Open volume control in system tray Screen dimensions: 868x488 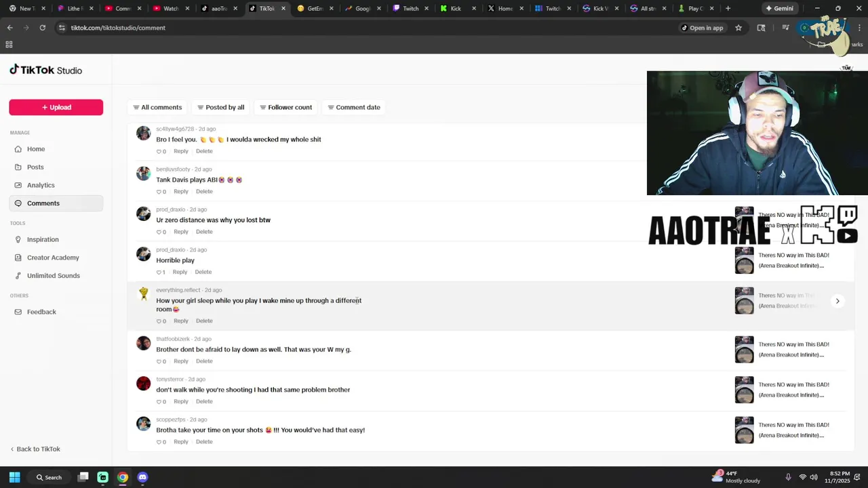point(814,477)
